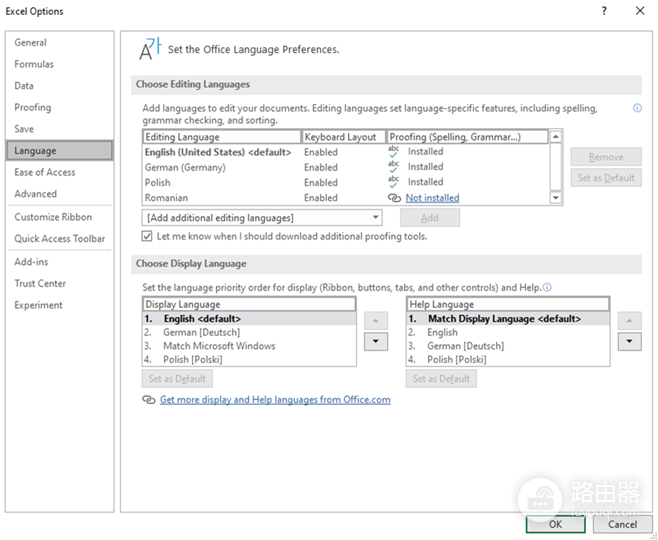Image resolution: width=658 pixels, height=540 pixels.
Task: Move help language up with arrow button
Action: pos(629,321)
